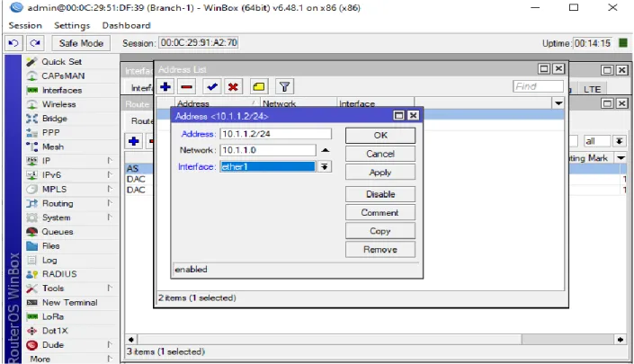Open New Terminal
This screenshot has height=364, width=634.
69,302
